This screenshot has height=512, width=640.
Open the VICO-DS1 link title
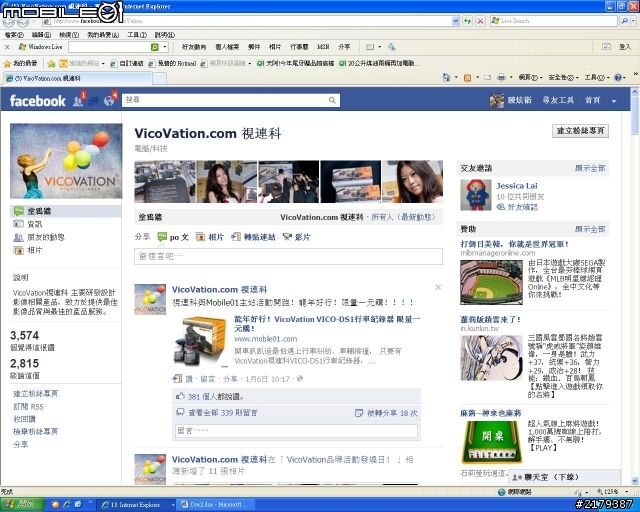327,323
